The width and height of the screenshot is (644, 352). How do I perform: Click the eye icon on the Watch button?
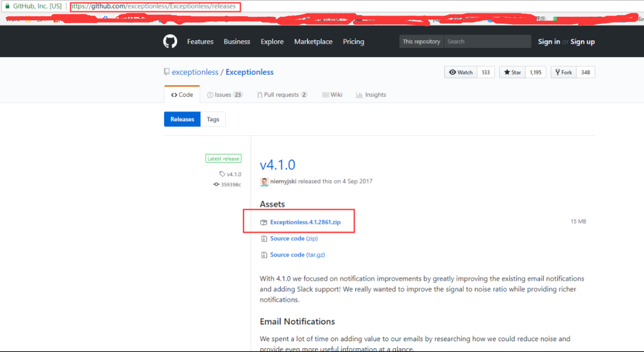click(452, 72)
